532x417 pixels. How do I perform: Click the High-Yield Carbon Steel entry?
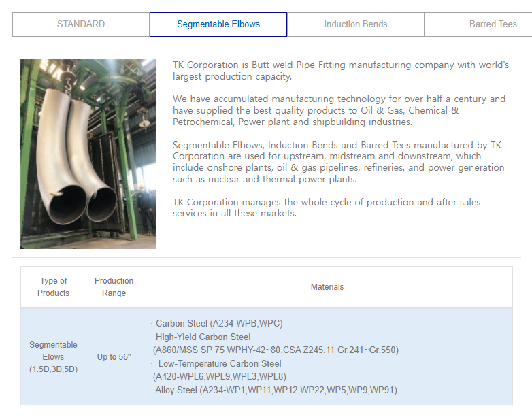pyautogui.click(x=203, y=337)
